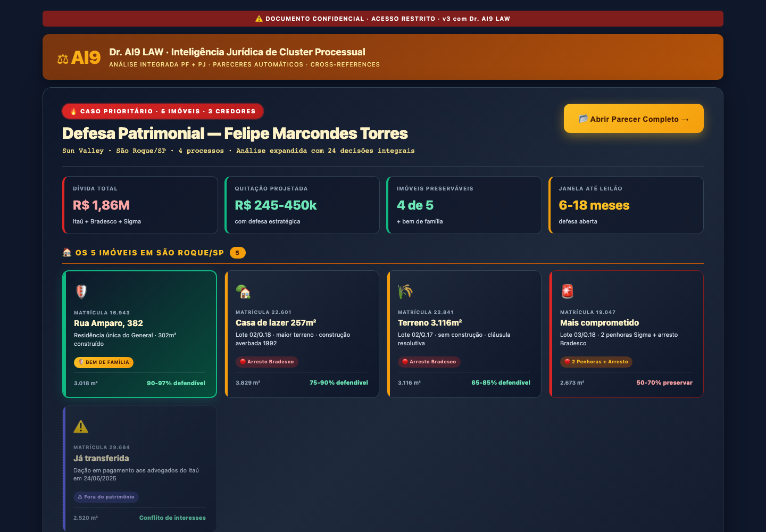
Task: Open the Já transferida card title
Action: point(101,458)
